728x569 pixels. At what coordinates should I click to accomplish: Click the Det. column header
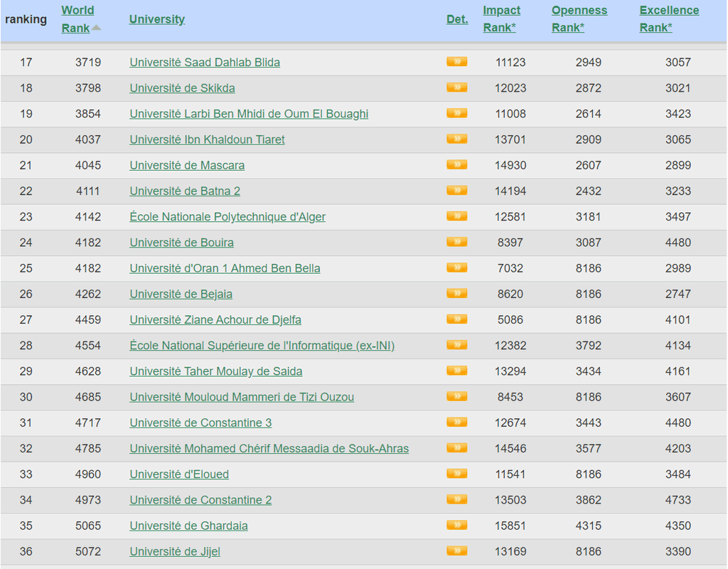[457, 19]
